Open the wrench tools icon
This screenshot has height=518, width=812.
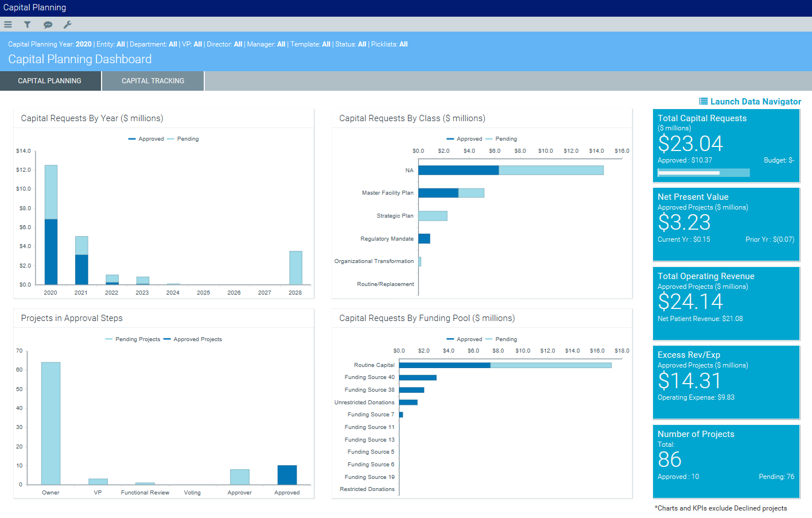point(67,25)
